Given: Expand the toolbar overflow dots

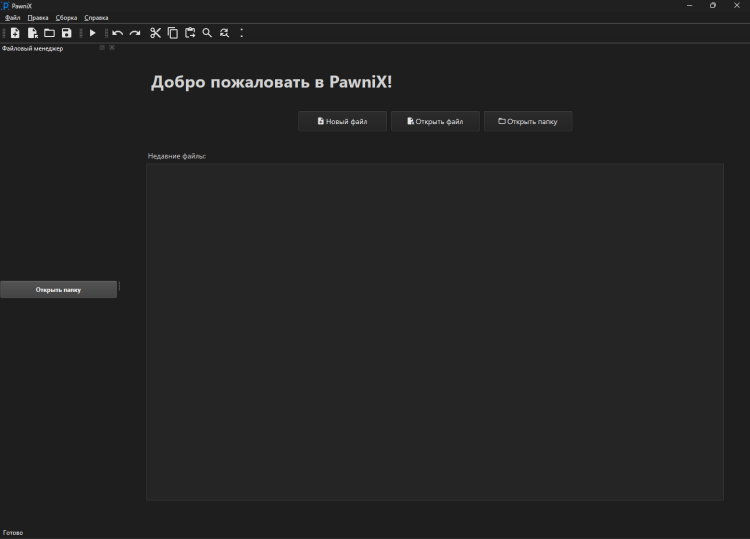Looking at the screenshot, I should (x=242, y=33).
